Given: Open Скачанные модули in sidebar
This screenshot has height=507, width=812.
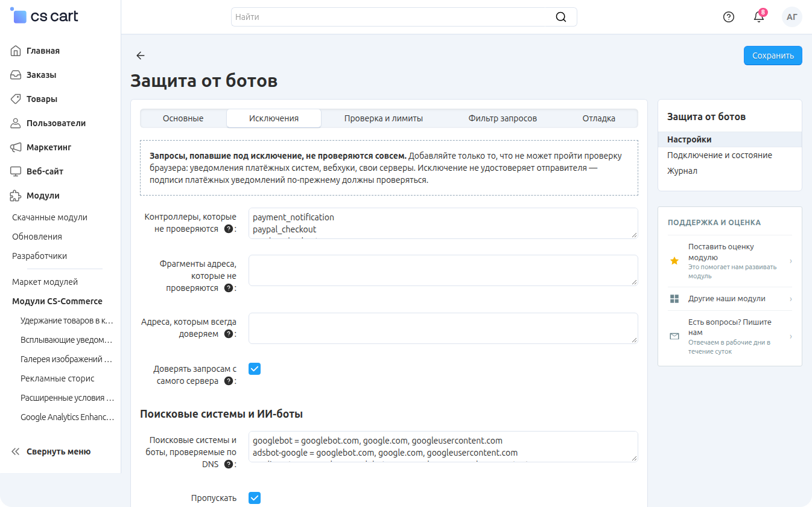Looking at the screenshot, I should 50,217.
